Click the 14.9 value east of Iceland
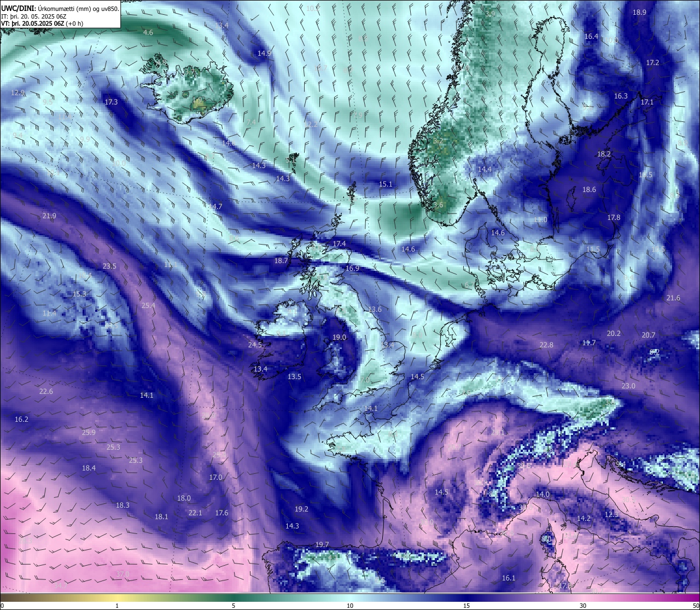The image size is (700, 610). point(265,53)
